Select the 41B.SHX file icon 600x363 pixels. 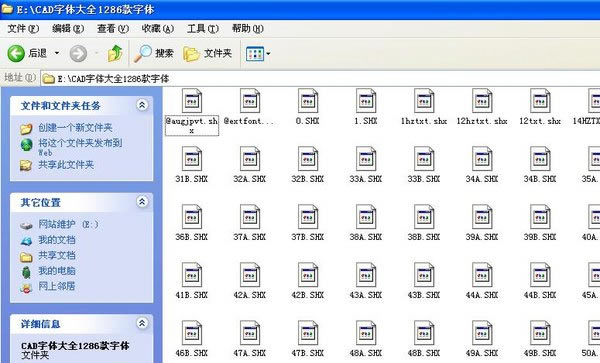tap(192, 275)
